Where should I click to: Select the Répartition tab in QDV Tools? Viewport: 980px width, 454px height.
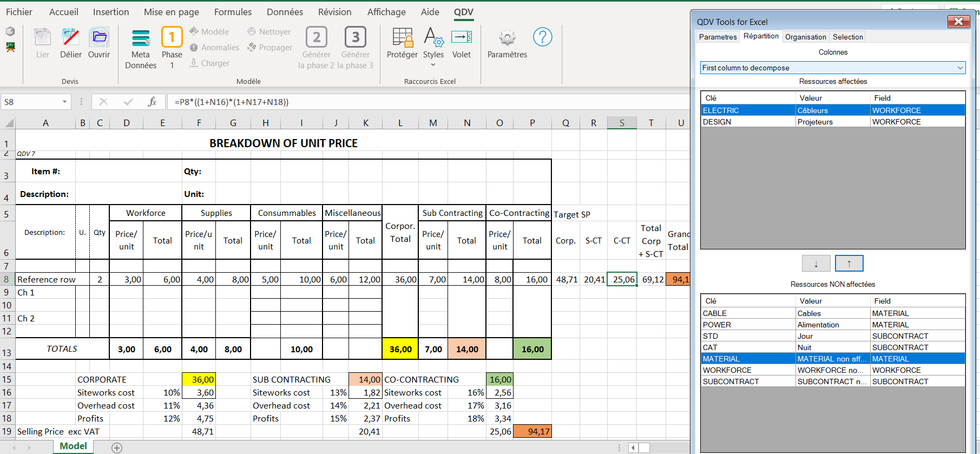(761, 36)
